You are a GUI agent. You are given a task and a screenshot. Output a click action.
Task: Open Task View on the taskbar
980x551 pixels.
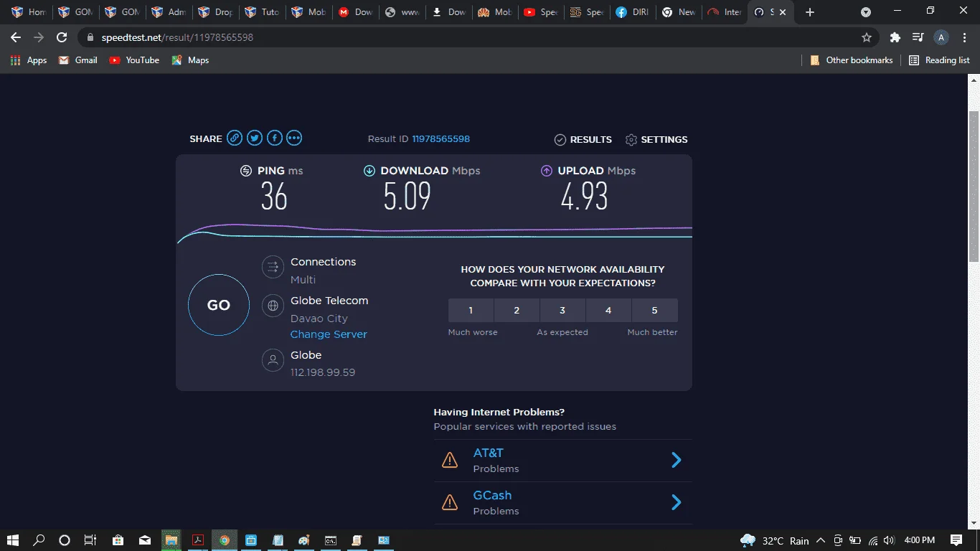[90, 540]
